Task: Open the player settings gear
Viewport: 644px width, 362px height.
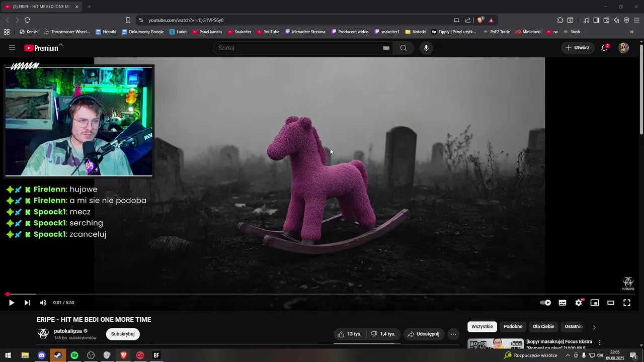Action: click(579, 303)
